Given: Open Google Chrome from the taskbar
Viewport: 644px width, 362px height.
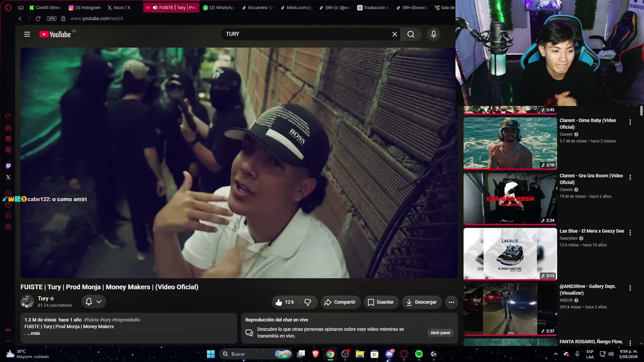Looking at the screenshot, I should (330, 354).
